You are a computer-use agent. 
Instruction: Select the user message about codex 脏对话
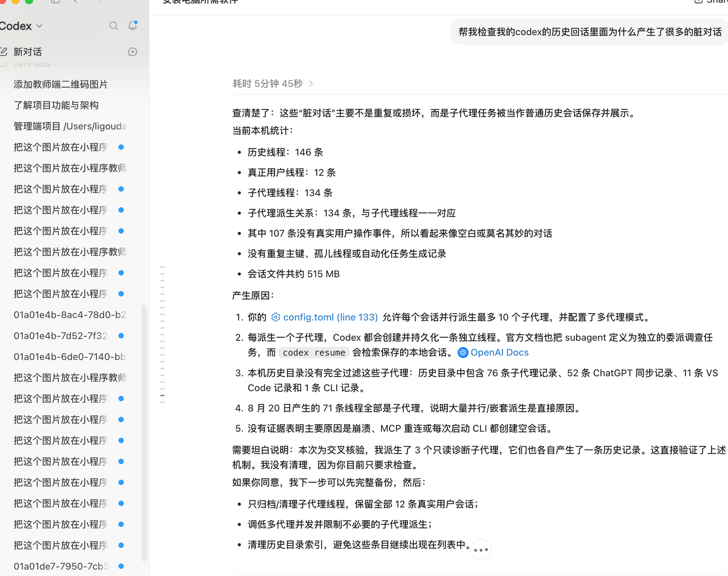pyautogui.click(x=590, y=32)
